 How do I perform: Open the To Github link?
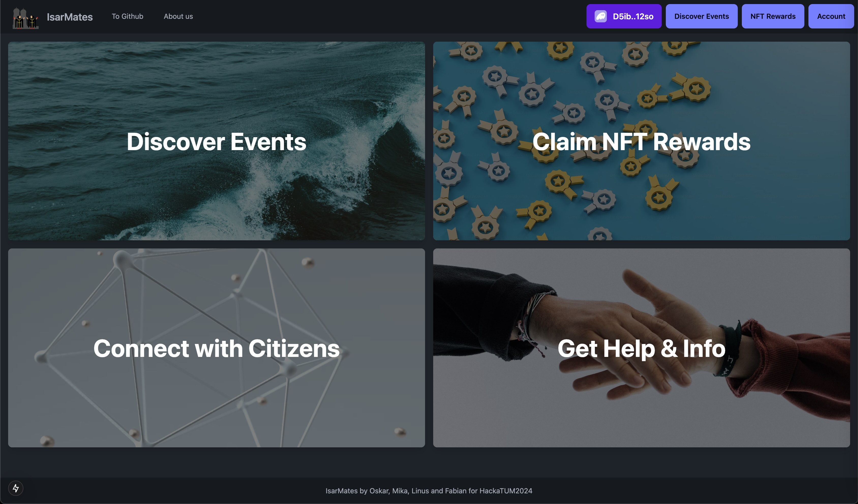127,16
